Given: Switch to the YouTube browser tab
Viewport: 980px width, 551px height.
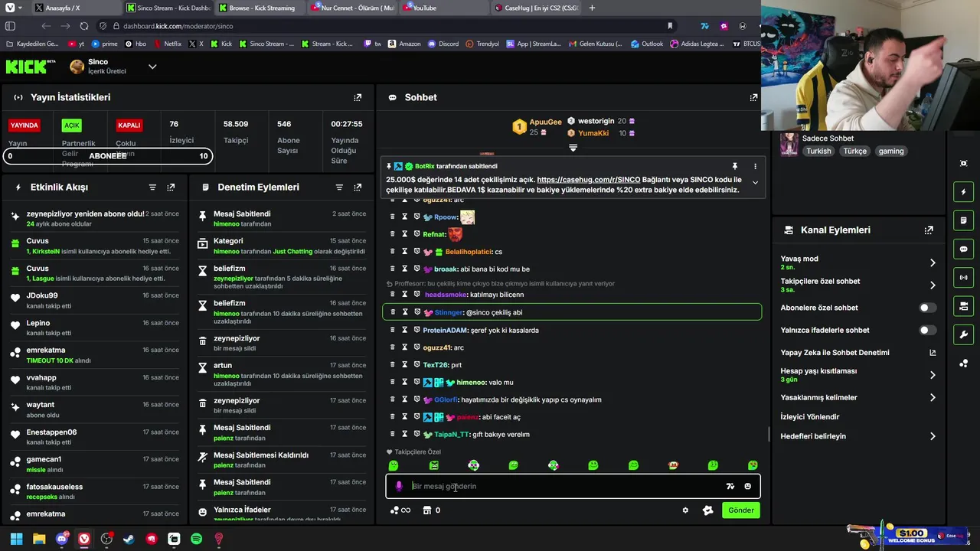Looking at the screenshot, I should tap(443, 8).
